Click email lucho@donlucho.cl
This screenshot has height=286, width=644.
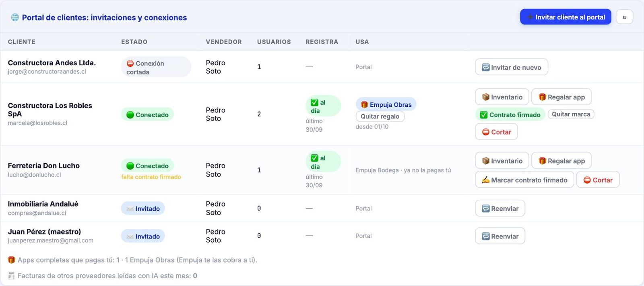click(34, 175)
